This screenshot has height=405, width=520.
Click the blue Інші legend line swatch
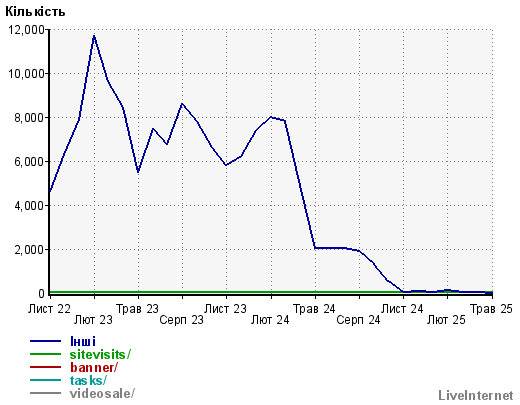(x=45, y=341)
